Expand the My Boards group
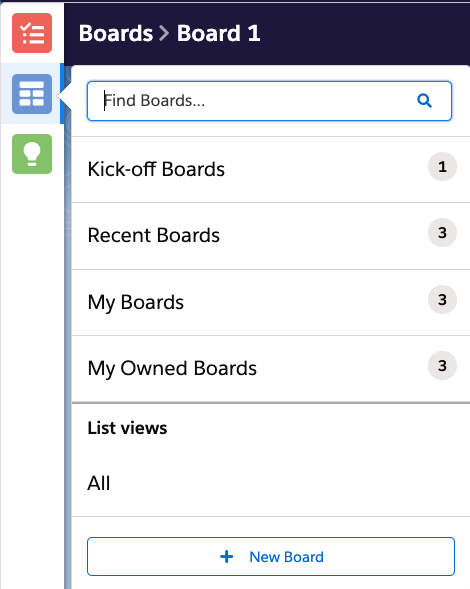Screen dimensions: 470x589 (271, 302)
